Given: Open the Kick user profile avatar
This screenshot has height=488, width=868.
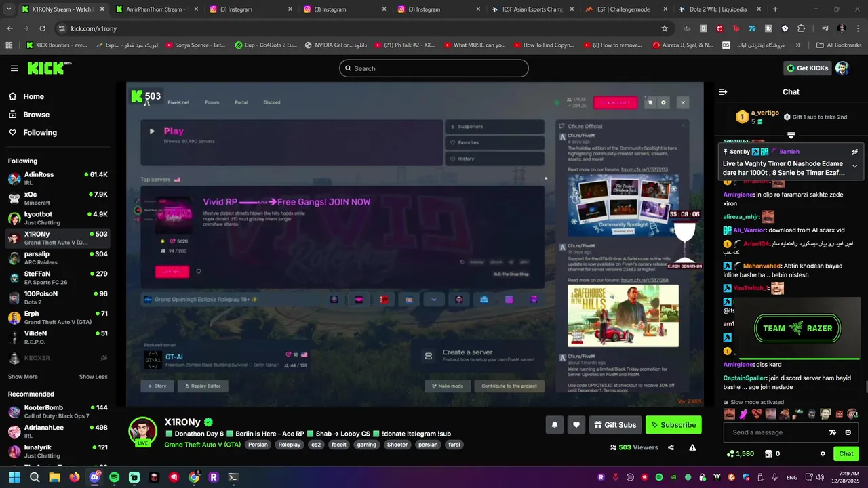Looking at the screenshot, I should coord(842,68).
